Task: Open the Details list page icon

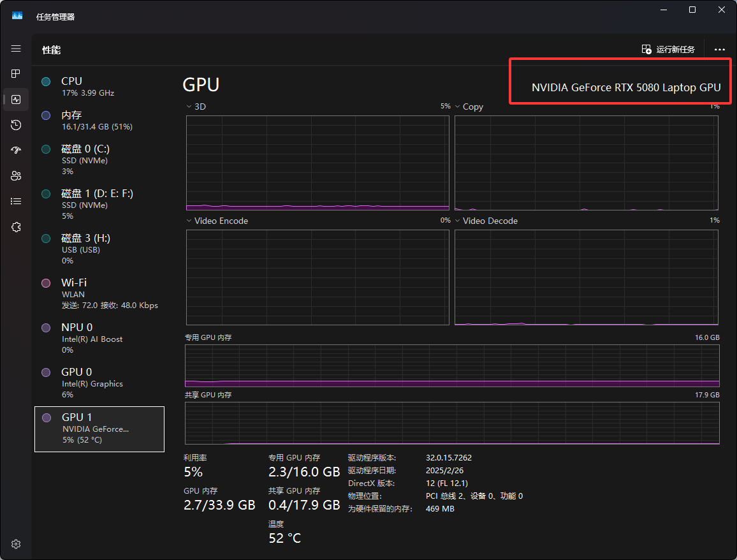Action: coord(16,202)
